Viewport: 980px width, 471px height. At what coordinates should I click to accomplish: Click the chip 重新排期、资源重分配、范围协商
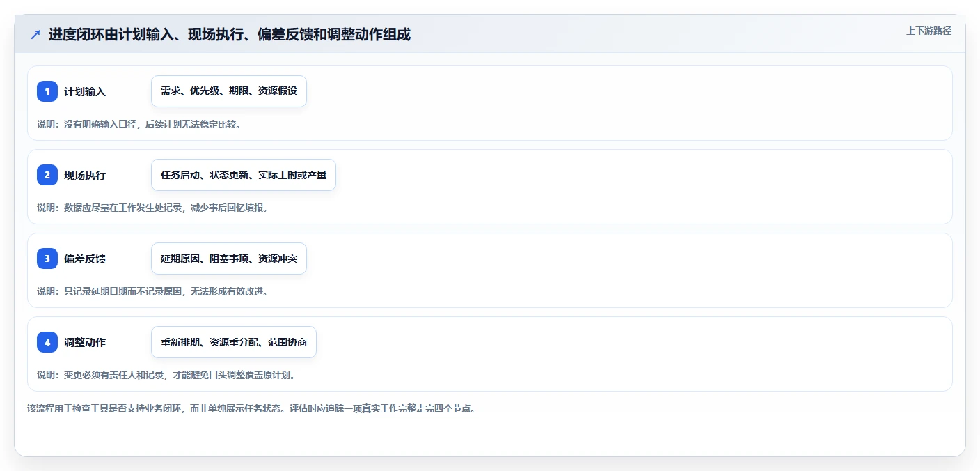click(x=234, y=342)
